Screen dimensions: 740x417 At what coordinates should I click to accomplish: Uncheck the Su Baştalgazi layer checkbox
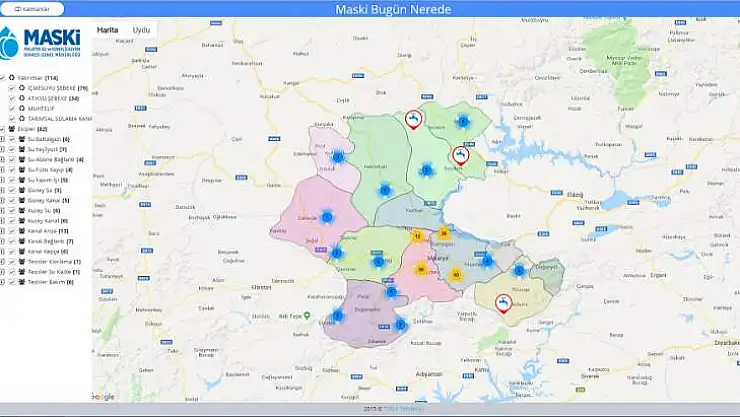click(12, 139)
